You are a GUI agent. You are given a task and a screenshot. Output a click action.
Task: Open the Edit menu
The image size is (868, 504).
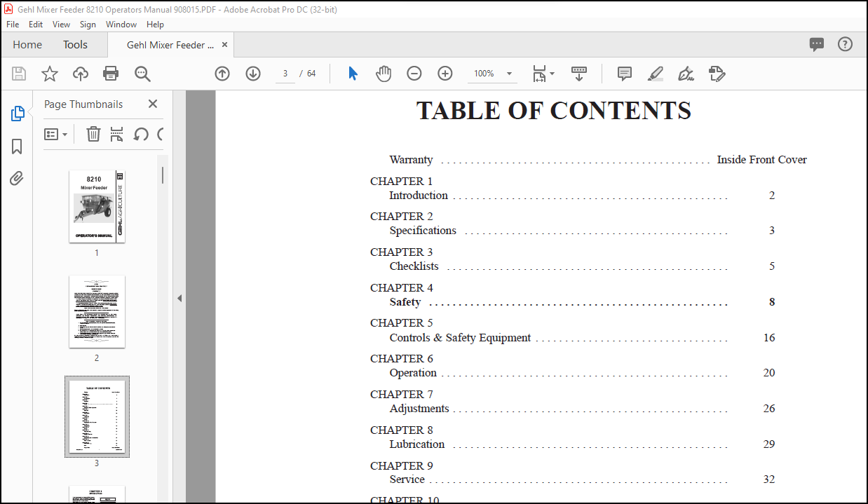[x=36, y=24]
